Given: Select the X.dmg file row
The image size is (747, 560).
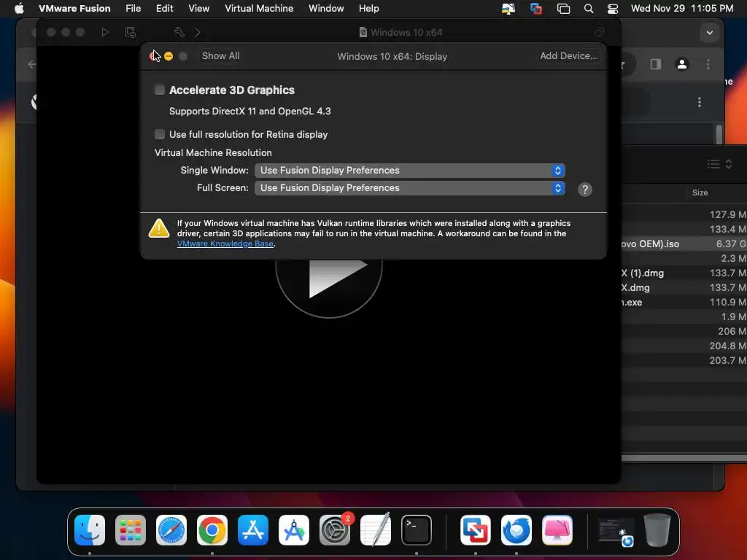Looking at the screenshot, I should point(684,287).
